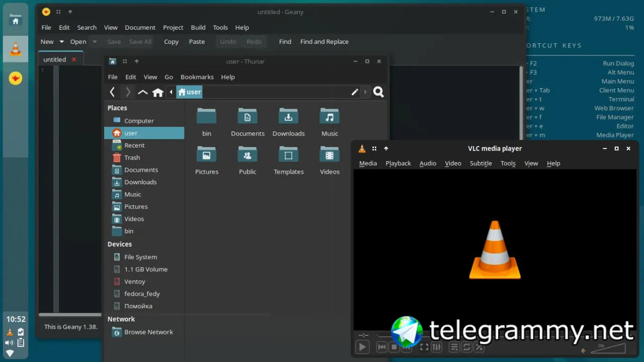The image size is (644, 362).
Task: Click the Geany icon in the left dock
Action: (16, 78)
